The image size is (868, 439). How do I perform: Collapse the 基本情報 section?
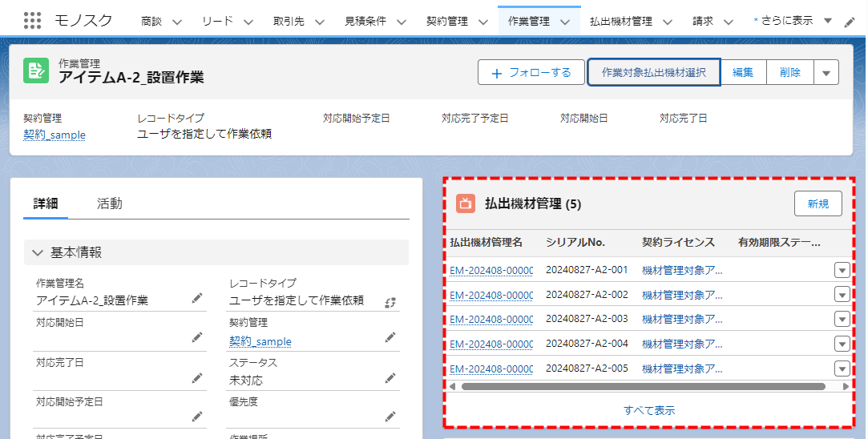(x=38, y=252)
